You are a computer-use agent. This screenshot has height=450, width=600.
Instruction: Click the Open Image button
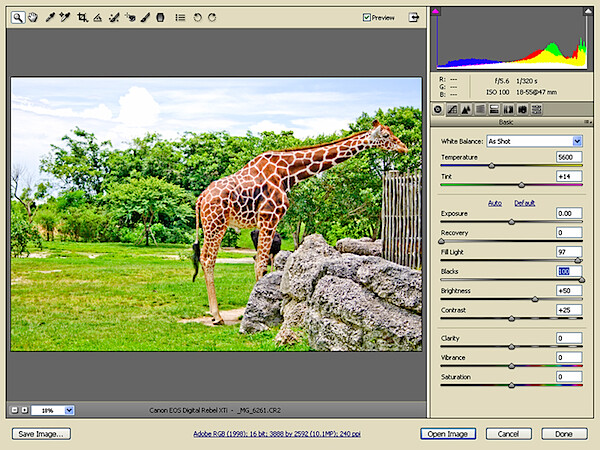point(448,434)
